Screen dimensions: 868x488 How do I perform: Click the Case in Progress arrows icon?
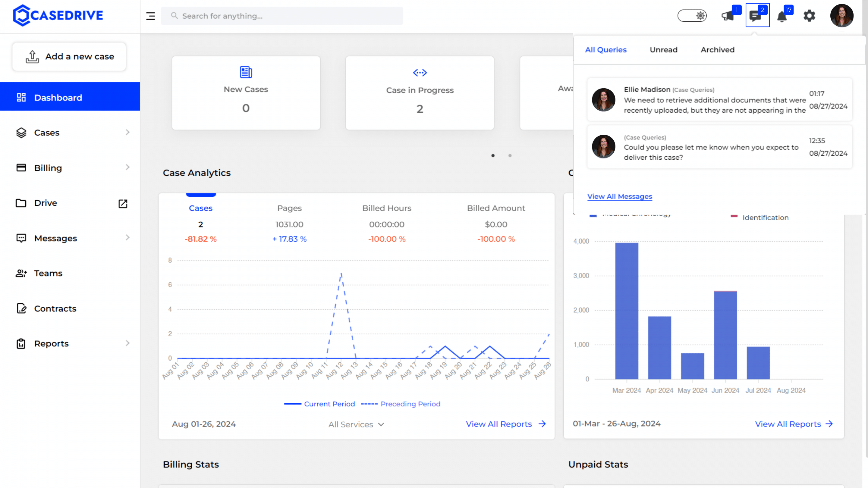pos(420,73)
